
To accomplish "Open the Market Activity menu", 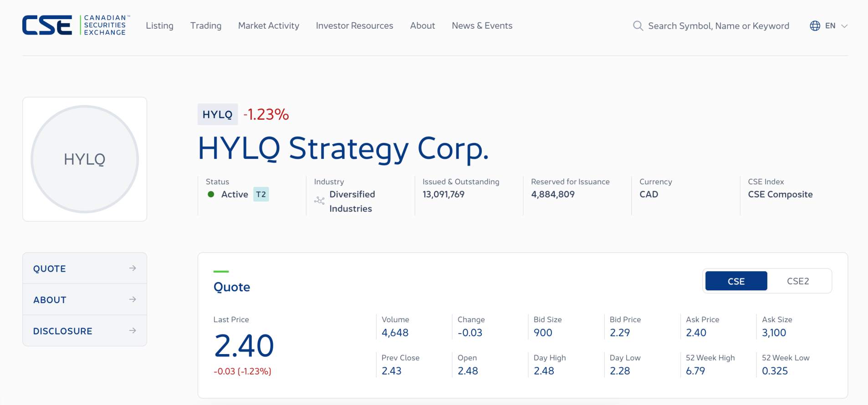I will (x=269, y=26).
